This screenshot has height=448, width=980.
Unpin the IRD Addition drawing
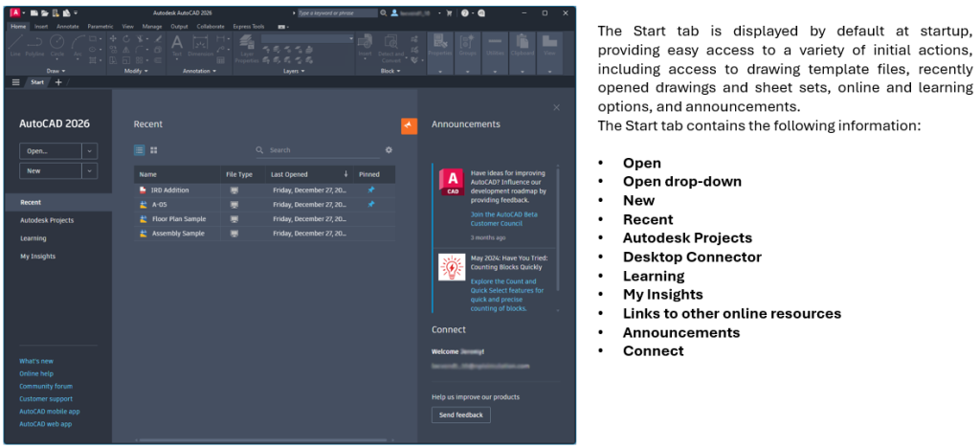coord(371,190)
